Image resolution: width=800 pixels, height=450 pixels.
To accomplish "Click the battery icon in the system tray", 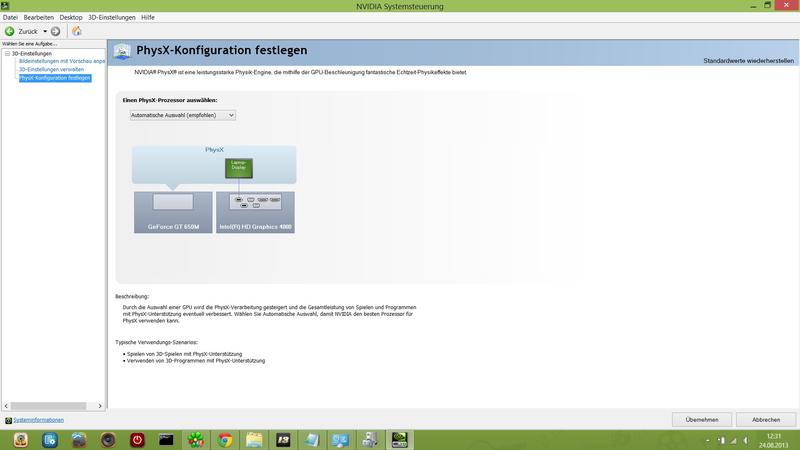I will coord(721,440).
